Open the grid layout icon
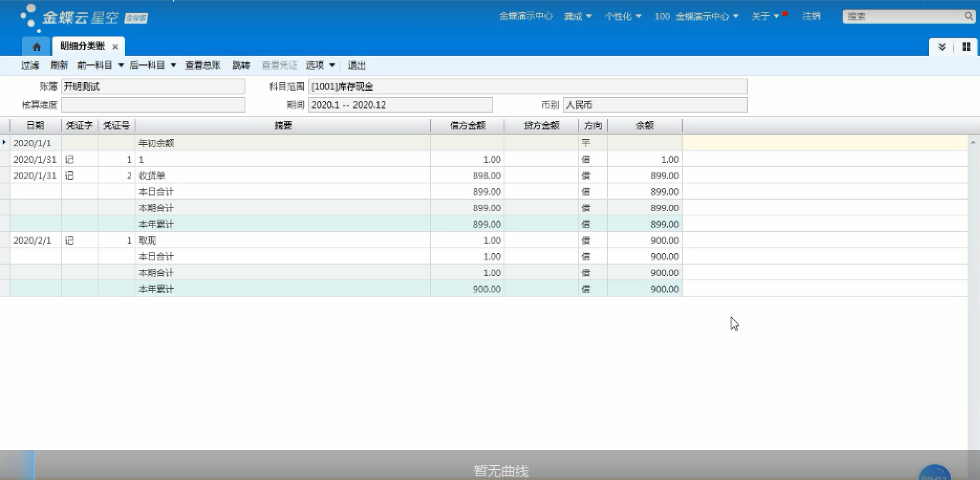The height and width of the screenshot is (480, 980). pos(966,47)
